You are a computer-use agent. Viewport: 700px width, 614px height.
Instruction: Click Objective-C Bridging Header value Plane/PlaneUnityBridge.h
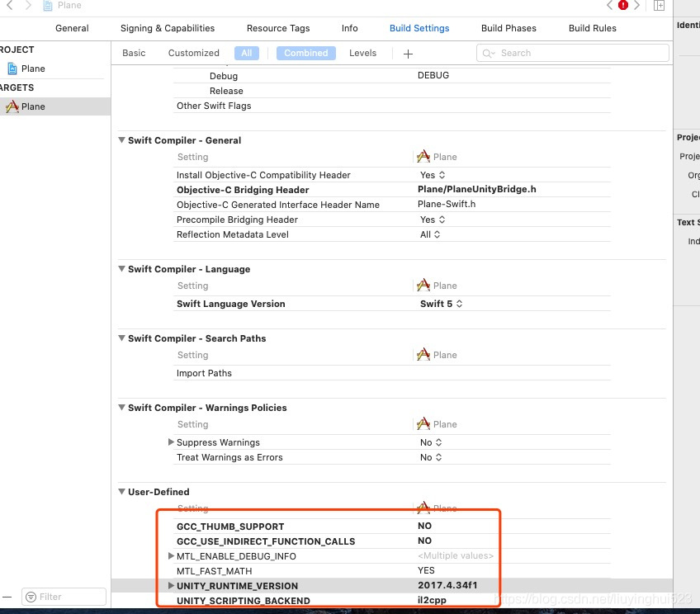coord(477,189)
